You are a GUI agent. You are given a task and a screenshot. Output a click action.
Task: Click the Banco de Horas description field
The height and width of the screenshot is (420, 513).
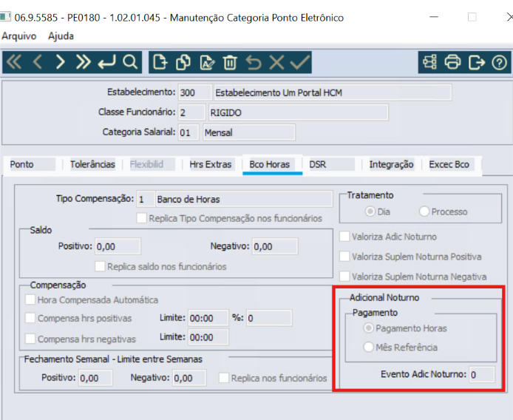[244, 199]
